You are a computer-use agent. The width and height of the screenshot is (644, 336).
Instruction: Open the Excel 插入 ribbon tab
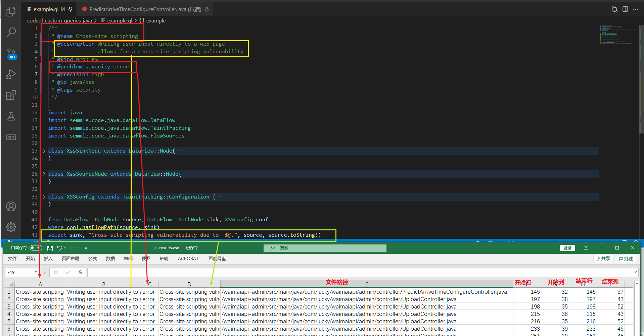click(48, 259)
